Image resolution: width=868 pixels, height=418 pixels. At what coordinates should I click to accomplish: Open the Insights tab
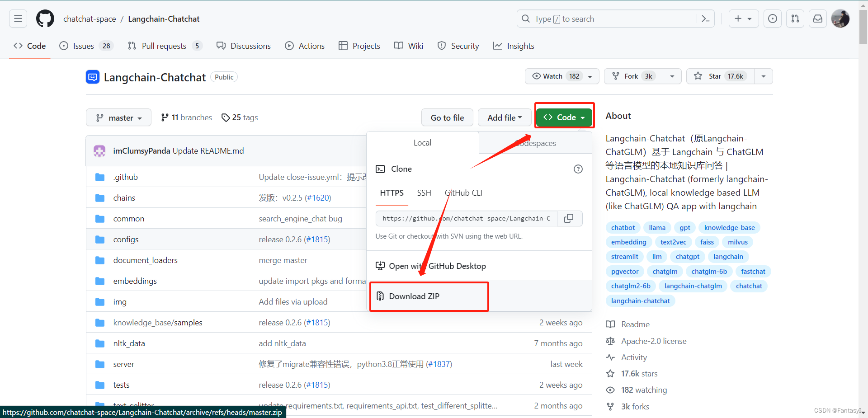(514, 46)
